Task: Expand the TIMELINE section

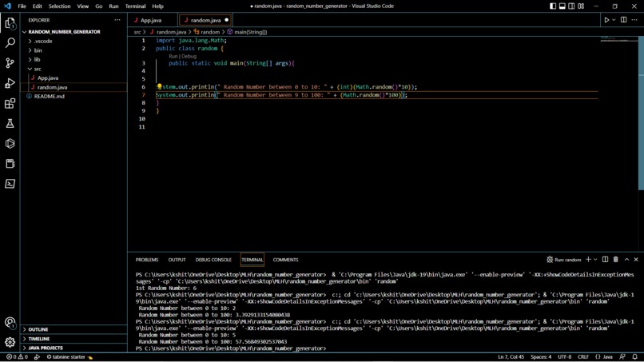Action: (74, 339)
